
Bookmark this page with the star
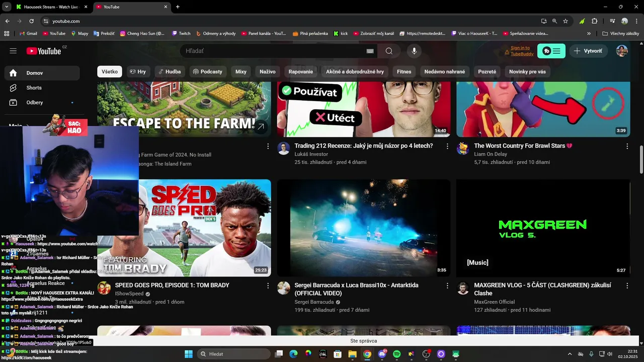click(566, 21)
